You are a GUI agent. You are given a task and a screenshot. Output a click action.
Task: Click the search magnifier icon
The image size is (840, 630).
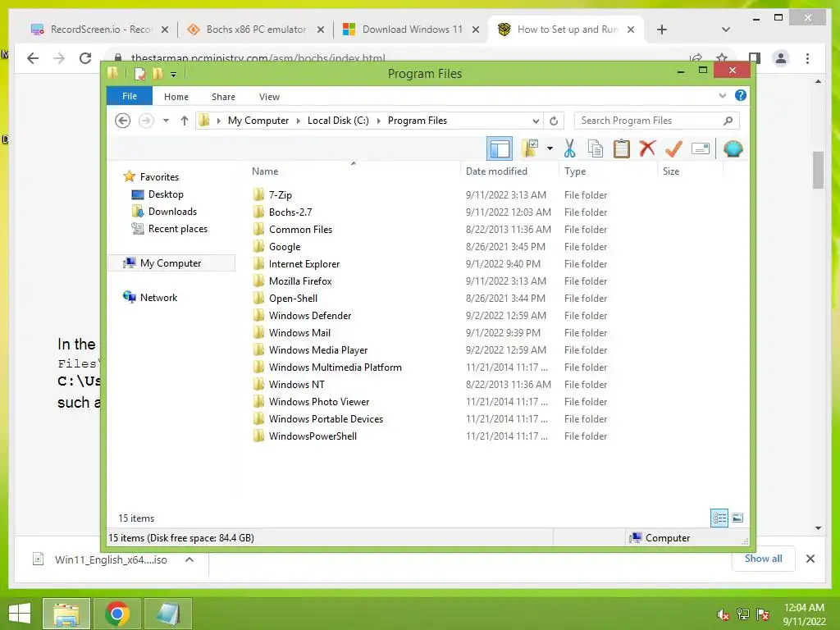coord(728,121)
